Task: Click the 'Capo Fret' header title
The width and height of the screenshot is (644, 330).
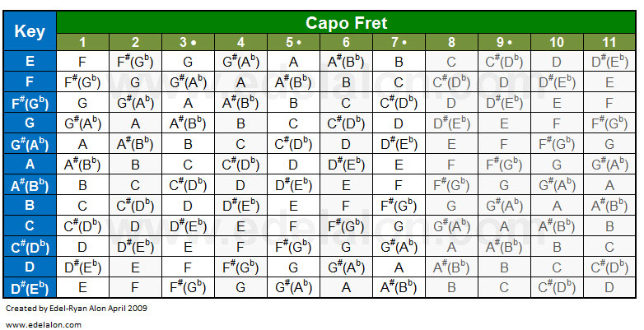Action: tap(346, 23)
